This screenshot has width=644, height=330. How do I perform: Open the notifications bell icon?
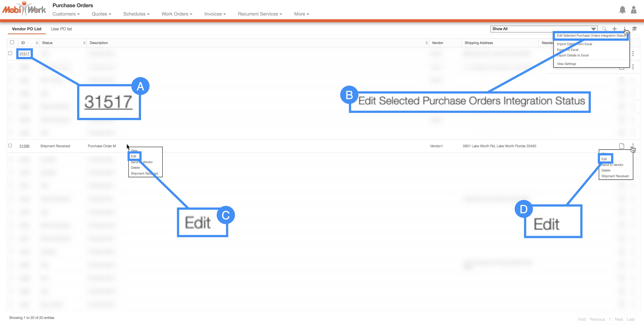click(x=622, y=10)
